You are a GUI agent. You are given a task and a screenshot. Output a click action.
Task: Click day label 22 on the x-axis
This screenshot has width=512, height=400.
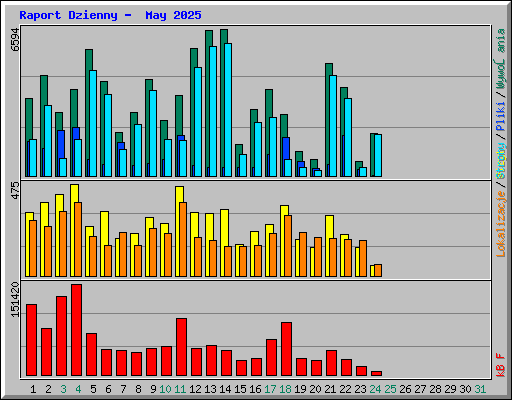click(345, 389)
